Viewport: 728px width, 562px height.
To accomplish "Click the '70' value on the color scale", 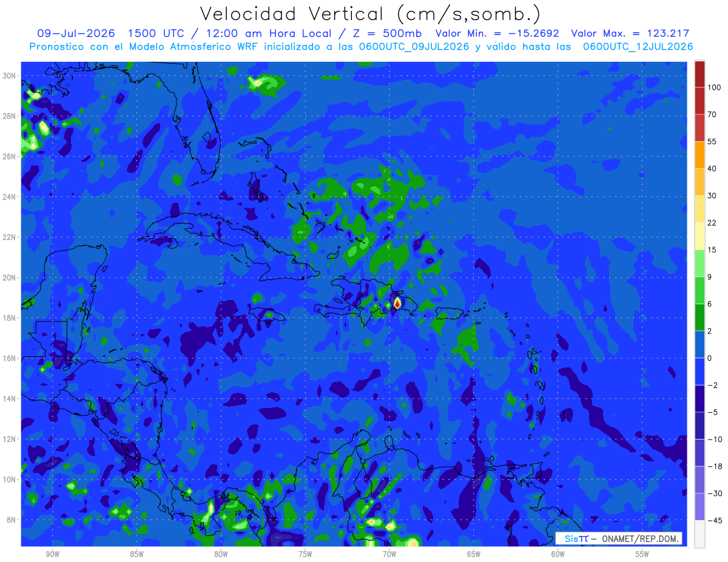I will click(x=712, y=114).
